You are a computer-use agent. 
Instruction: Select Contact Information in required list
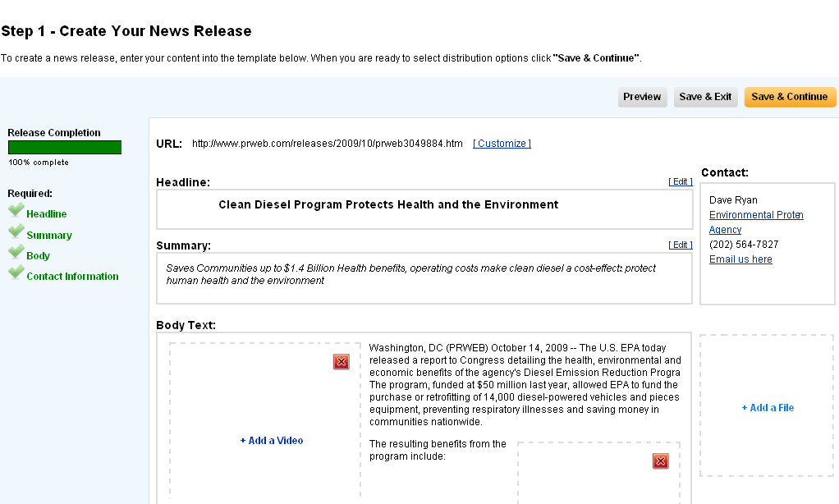point(72,277)
